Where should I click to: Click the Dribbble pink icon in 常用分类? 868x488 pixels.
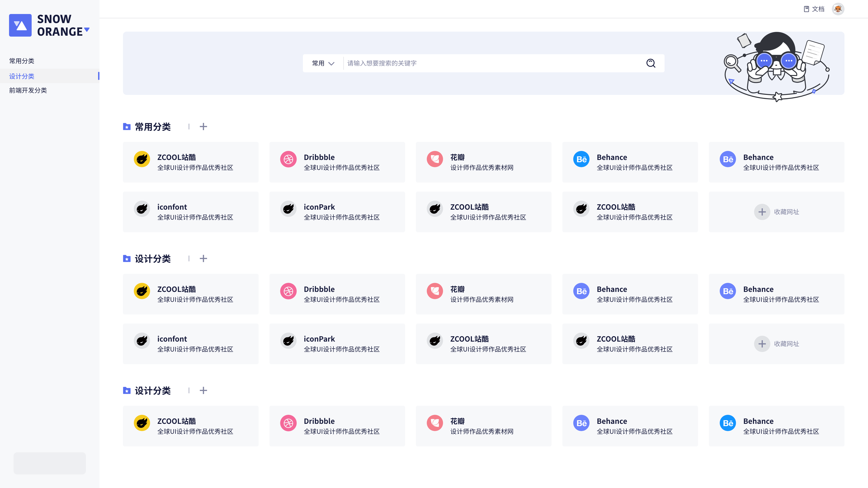(288, 159)
